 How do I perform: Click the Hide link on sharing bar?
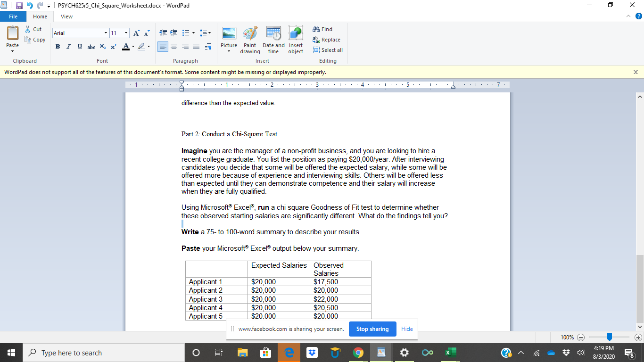point(407,329)
